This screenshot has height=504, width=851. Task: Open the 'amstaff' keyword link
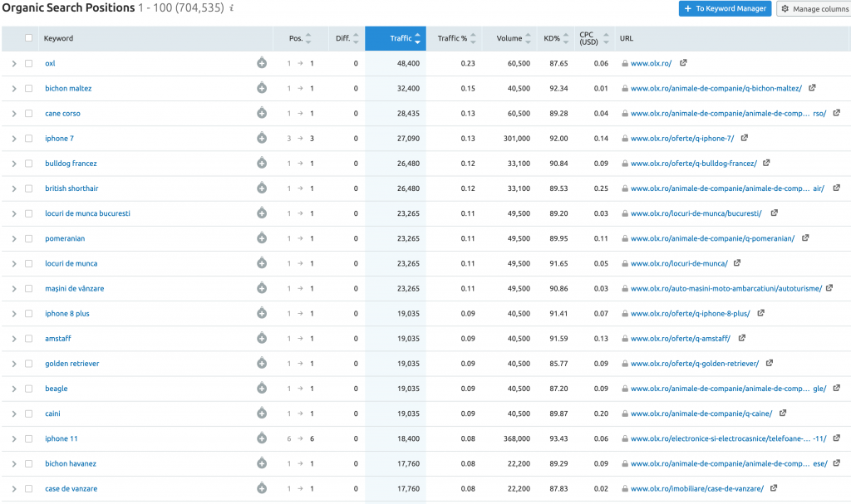[58, 339]
